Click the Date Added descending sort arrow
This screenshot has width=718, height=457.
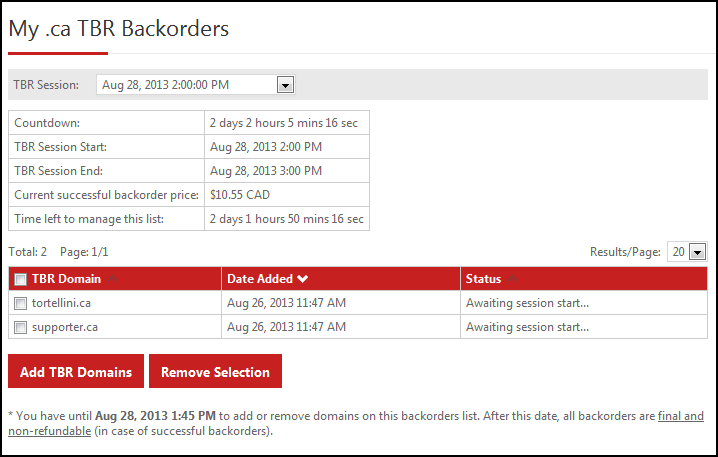click(302, 279)
